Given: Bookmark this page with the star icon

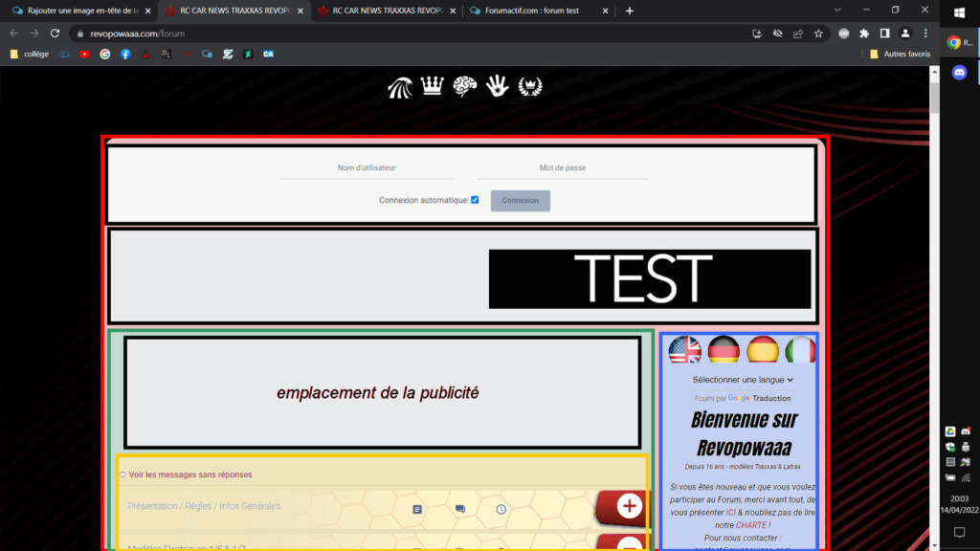Looking at the screenshot, I should (818, 33).
